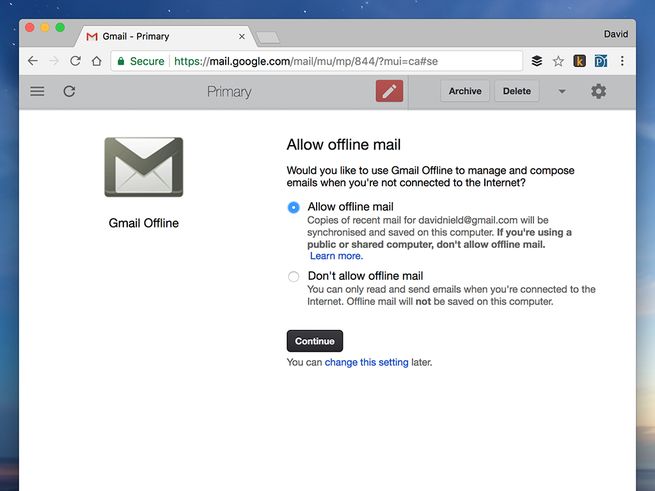Viewport: 655px width, 491px height.
Task: Open the orange K extension icon
Action: (579, 61)
